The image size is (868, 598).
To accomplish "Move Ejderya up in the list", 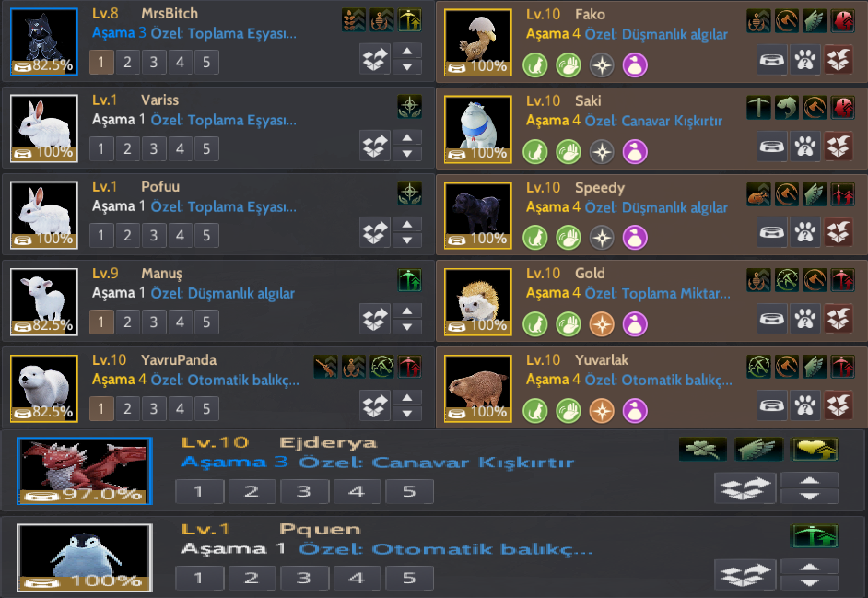I will (809, 481).
